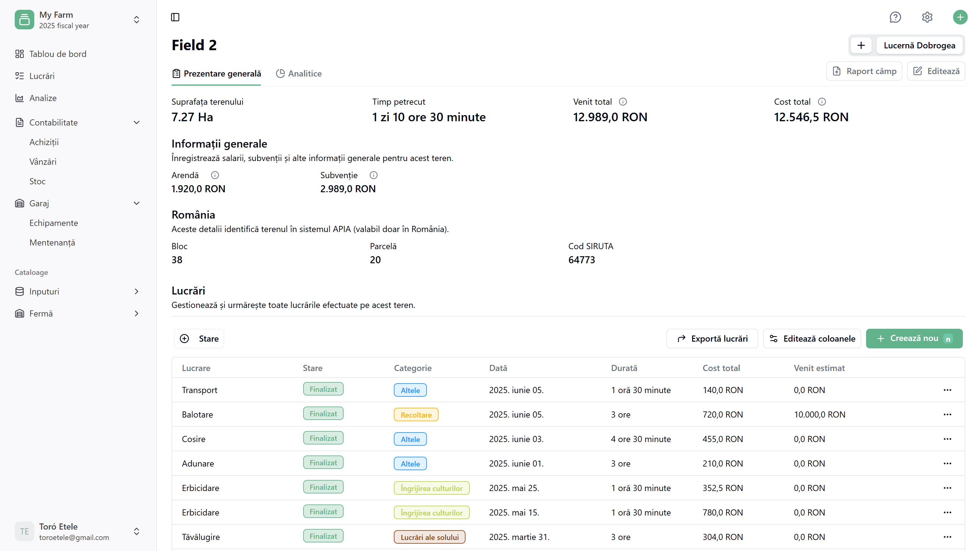
Task: Click the info icon next to Venit total
Action: click(x=623, y=102)
